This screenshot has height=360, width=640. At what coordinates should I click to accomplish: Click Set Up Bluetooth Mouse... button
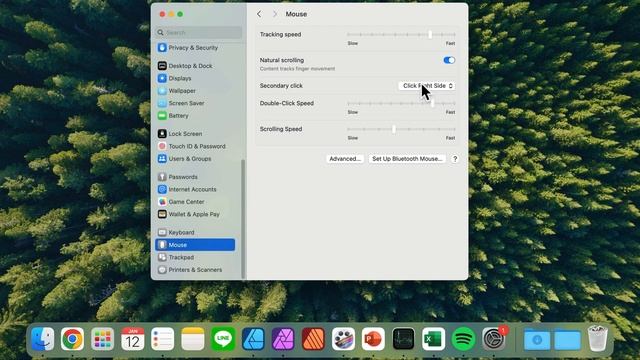coord(407,159)
